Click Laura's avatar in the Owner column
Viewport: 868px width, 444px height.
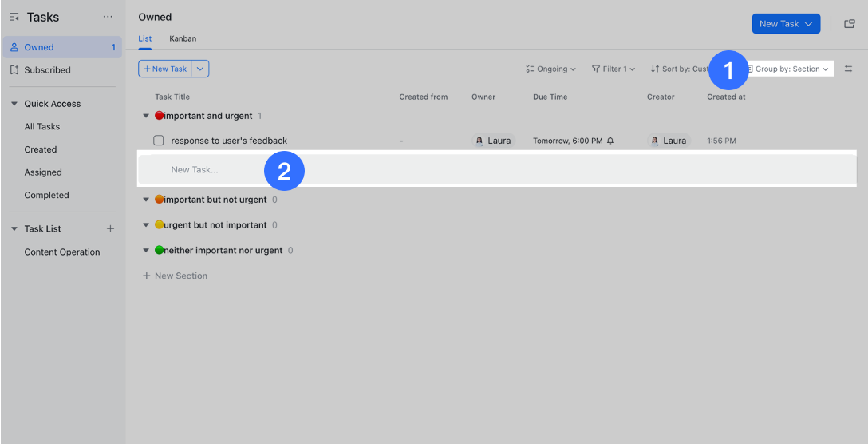pyautogui.click(x=479, y=141)
